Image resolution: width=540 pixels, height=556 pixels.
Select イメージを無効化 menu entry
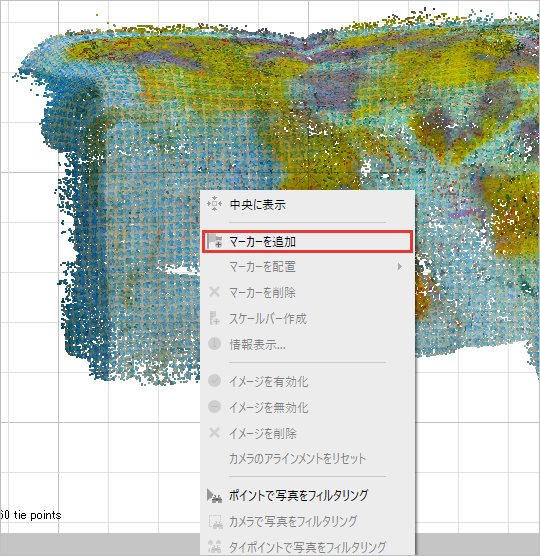[x=307, y=407]
